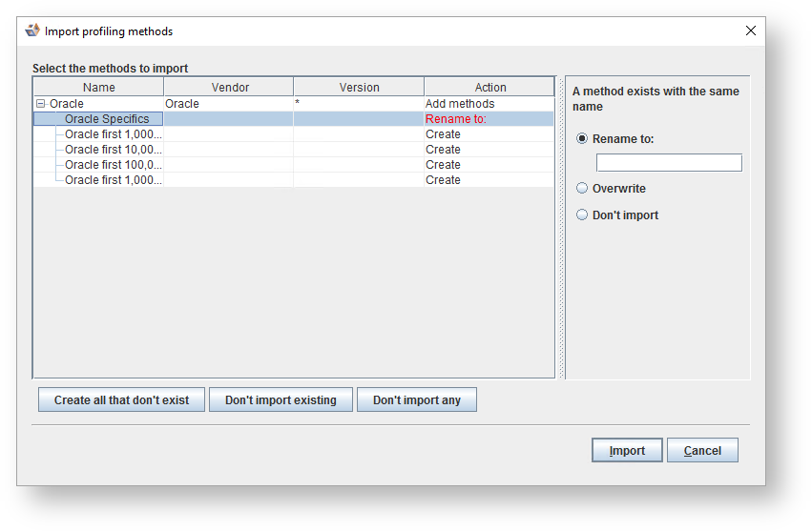
Task: Select the Rename to radio button
Action: point(582,138)
